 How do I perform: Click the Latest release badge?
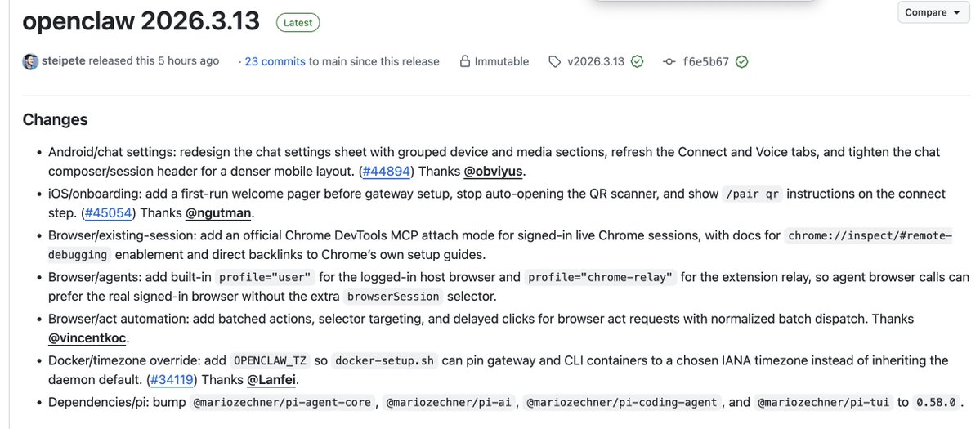pyautogui.click(x=298, y=23)
